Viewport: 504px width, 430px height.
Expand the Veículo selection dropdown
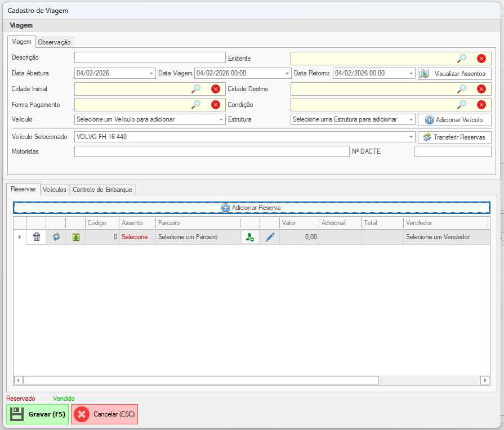coord(221,120)
